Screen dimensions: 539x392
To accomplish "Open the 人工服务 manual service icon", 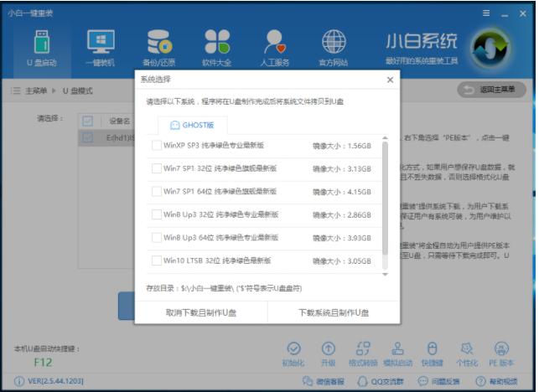I will click(276, 47).
